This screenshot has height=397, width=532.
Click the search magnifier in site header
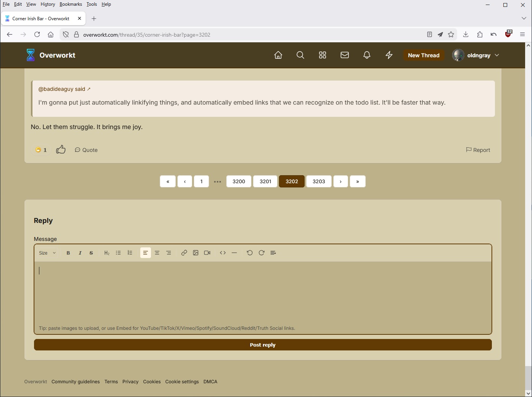click(x=300, y=55)
